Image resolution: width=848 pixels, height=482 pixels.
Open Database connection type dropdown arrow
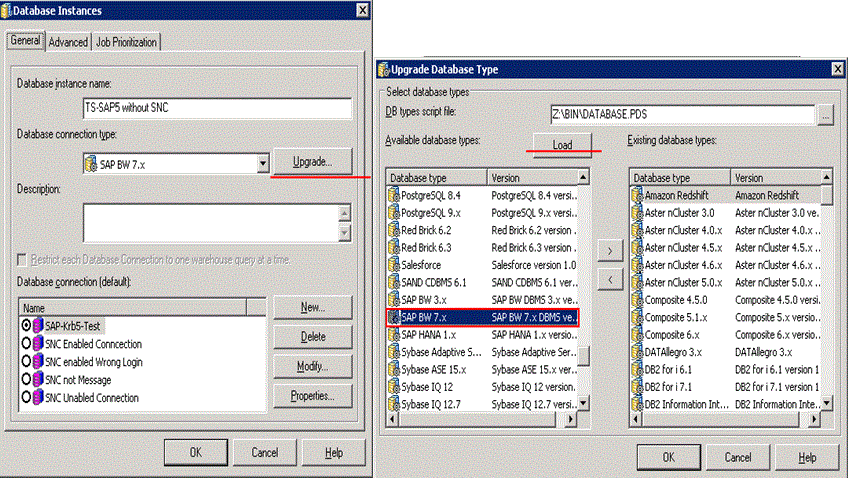(x=262, y=163)
